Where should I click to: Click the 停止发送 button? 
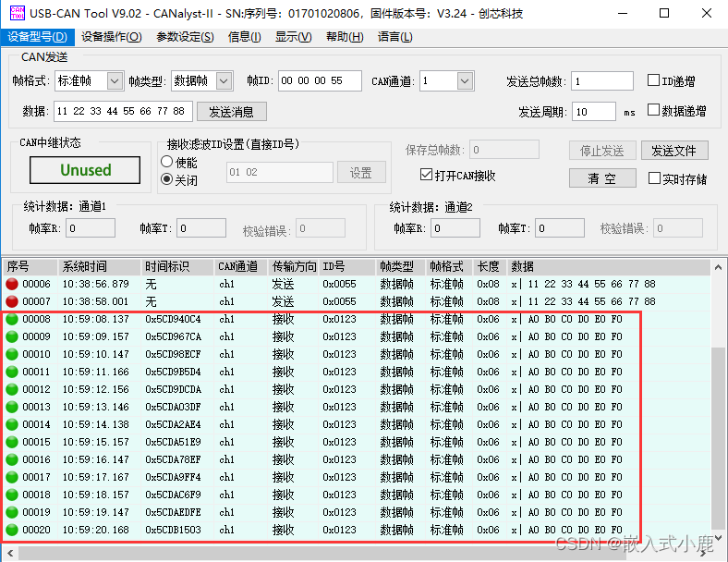pos(602,151)
